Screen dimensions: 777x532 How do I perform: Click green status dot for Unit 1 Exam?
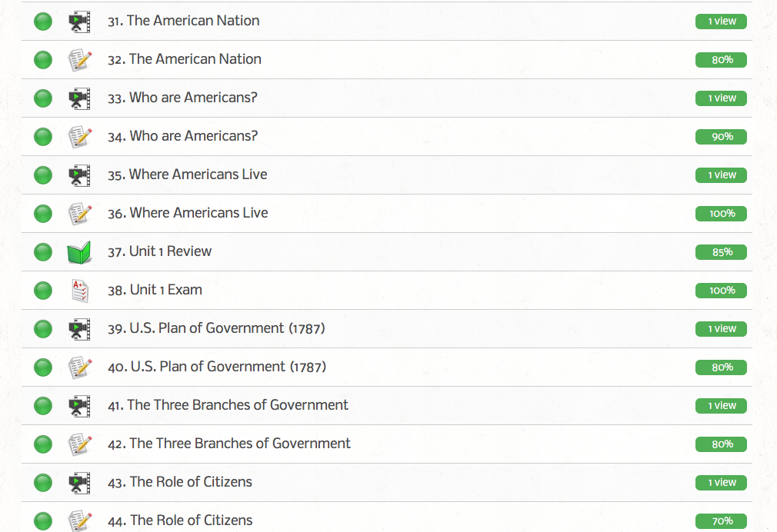(x=43, y=291)
